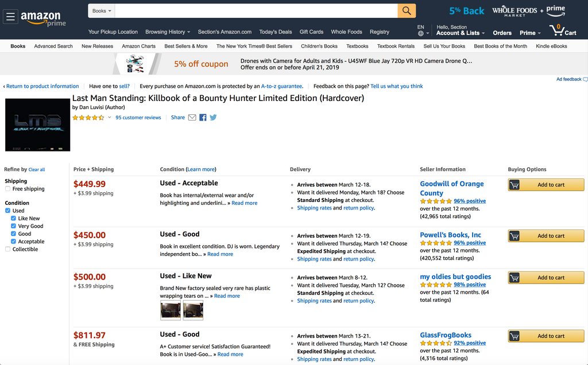Expand the rating breakdown chevron
Screen dimensions: 588x365
[x=110, y=117]
